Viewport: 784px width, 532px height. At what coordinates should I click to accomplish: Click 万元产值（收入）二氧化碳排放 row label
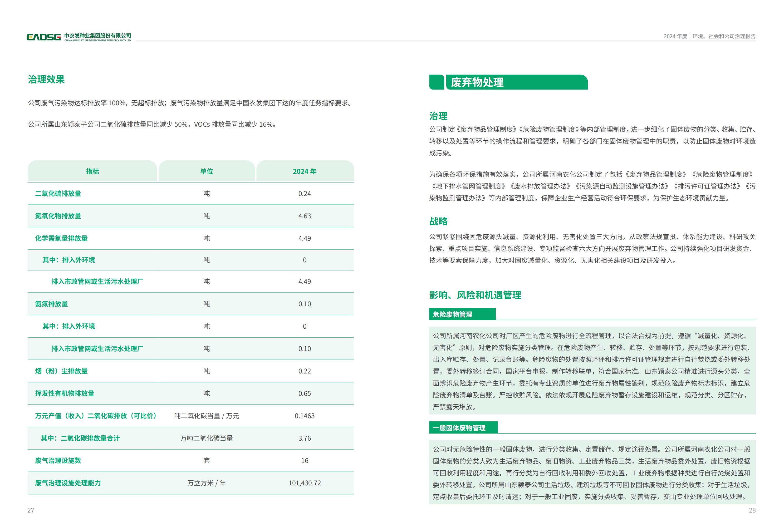(96, 416)
